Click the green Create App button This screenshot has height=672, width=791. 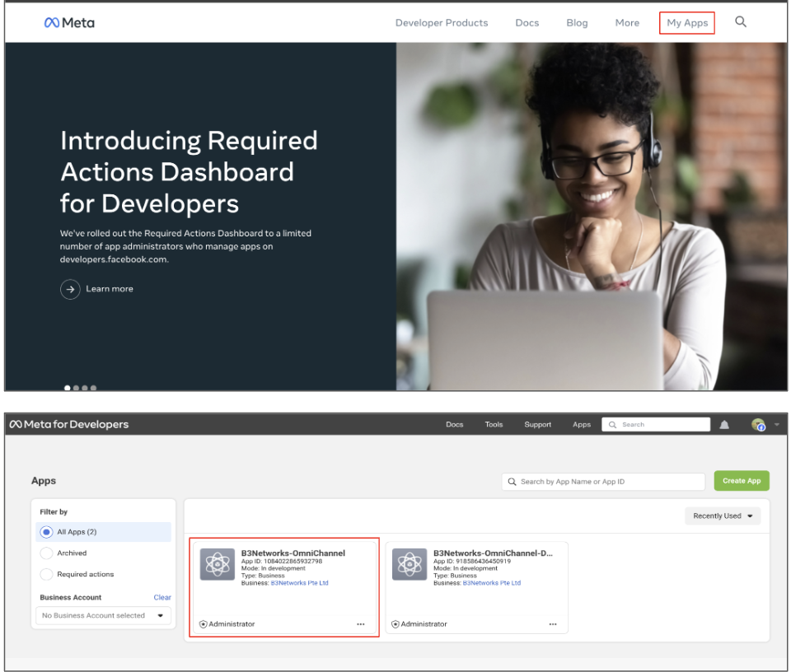742,481
